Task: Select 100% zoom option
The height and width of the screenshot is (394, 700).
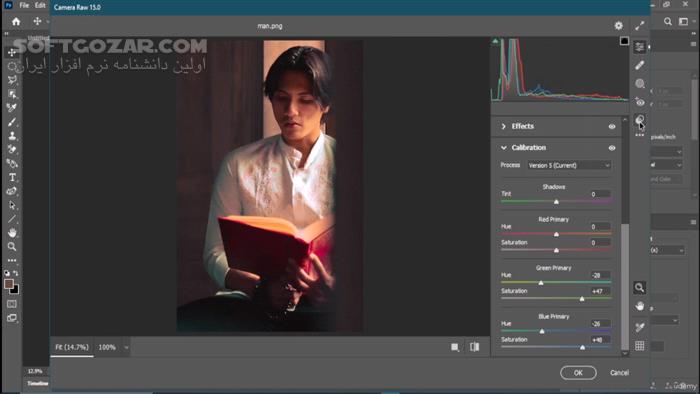Action: 107,347
